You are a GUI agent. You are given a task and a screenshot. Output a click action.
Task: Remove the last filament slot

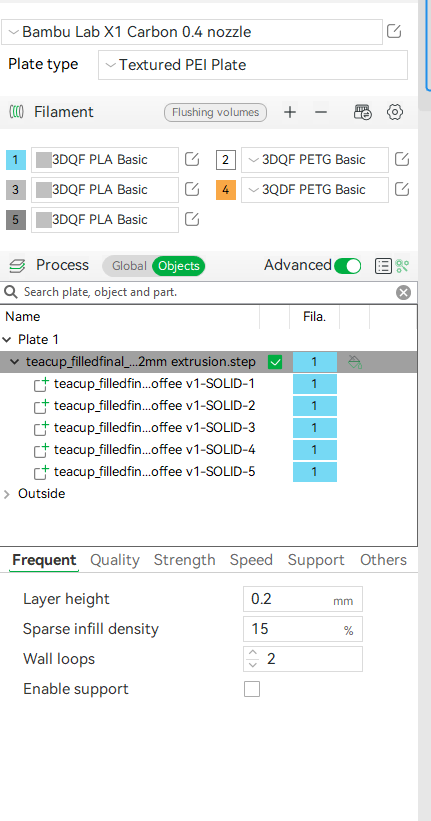pos(321,112)
